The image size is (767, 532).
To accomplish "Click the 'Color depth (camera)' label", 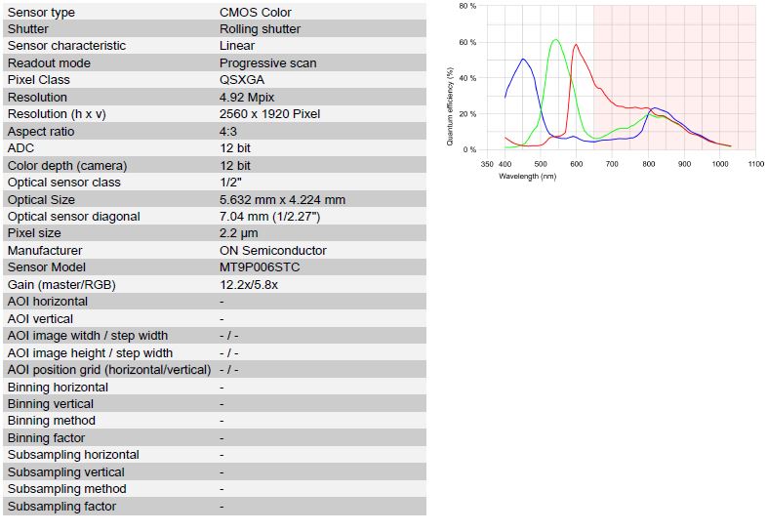I will pos(67,165).
